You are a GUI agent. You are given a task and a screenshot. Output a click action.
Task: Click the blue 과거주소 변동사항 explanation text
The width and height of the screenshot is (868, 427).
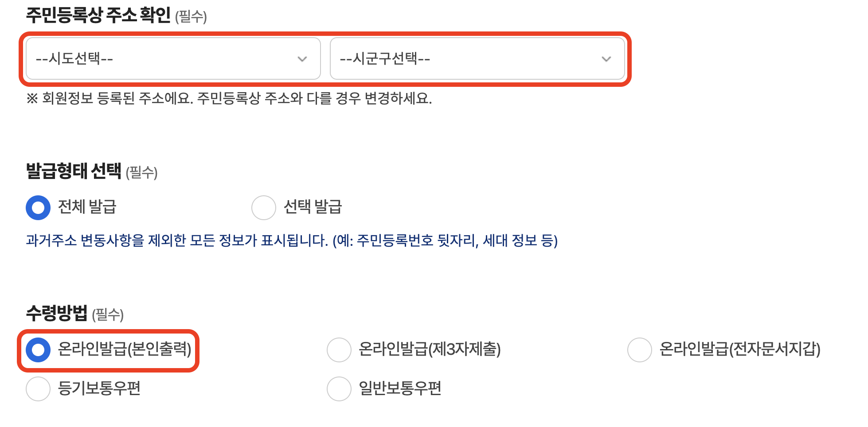click(x=293, y=241)
